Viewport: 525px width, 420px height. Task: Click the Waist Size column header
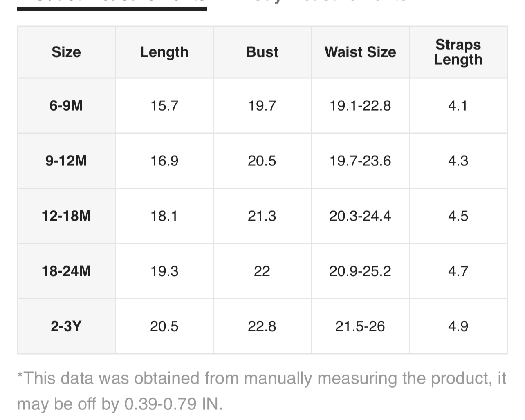(360, 52)
